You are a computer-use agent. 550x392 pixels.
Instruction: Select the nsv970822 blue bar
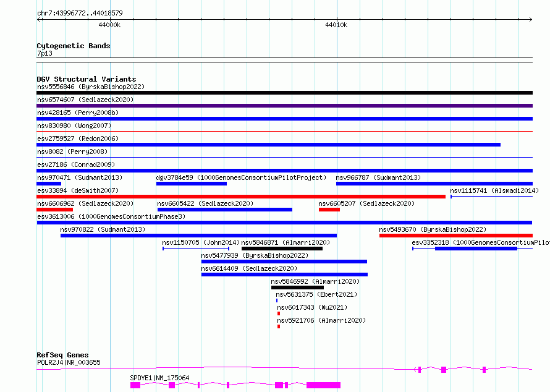pyautogui.click(x=198, y=236)
